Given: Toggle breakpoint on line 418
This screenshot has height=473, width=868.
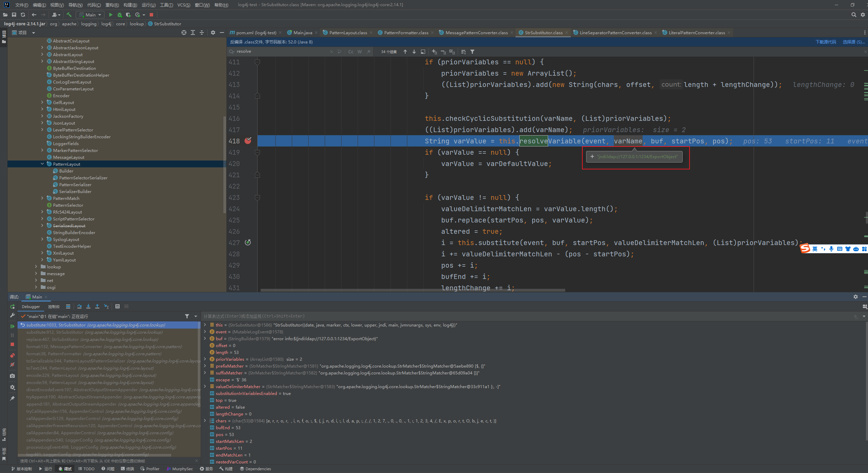Looking at the screenshot, I should 248,141.
